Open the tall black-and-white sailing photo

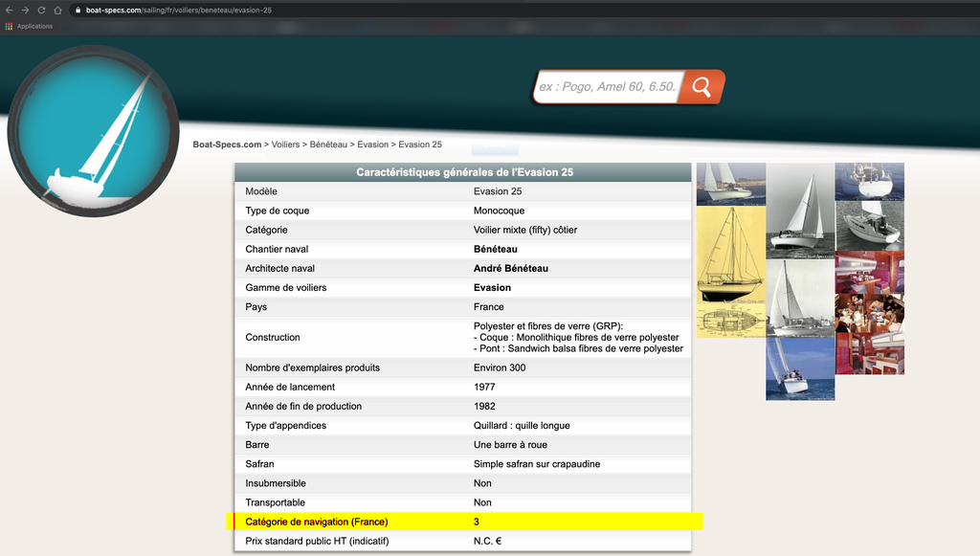(x=800, y=211)
